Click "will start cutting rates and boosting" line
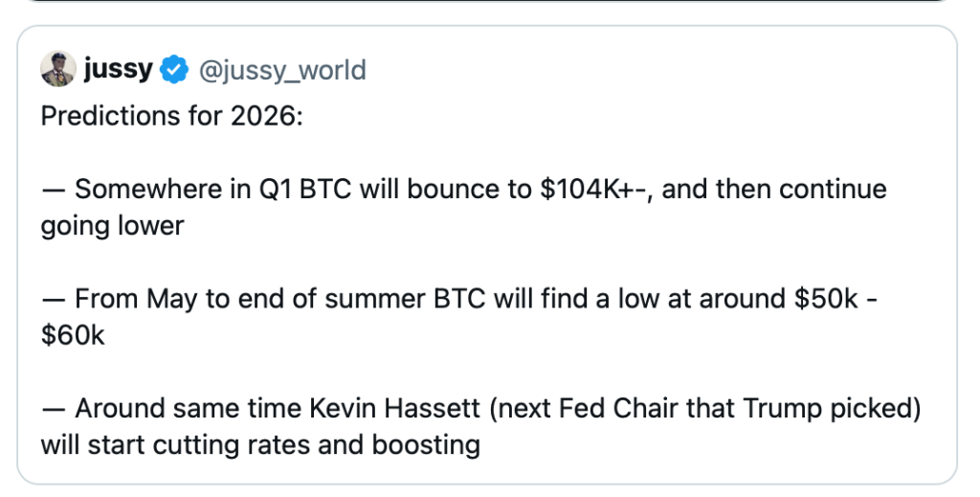This screenshot has height=497, width=980. click(259, 445)
